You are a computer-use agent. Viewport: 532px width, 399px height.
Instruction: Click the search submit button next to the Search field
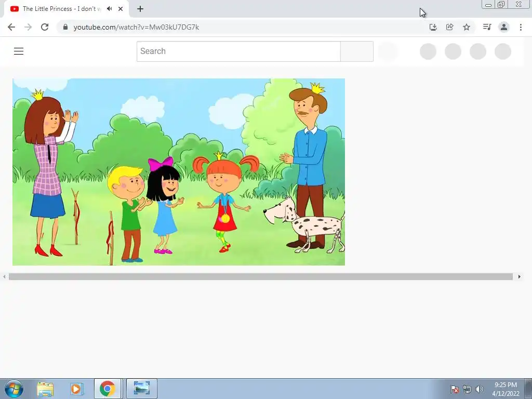tap(357, 51)
